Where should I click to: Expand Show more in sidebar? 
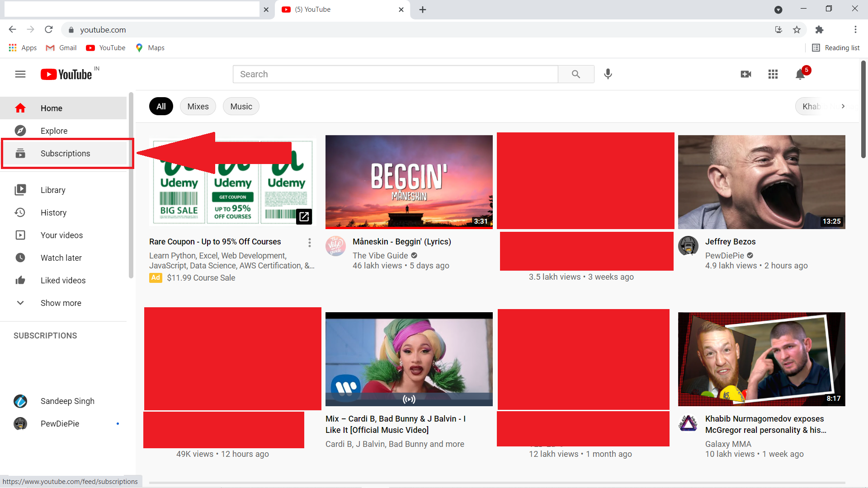(63, 303)
